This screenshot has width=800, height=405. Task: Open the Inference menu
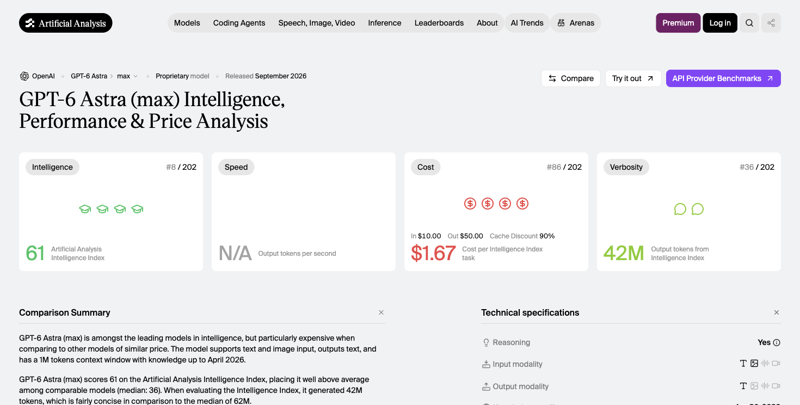pos(384,23)
